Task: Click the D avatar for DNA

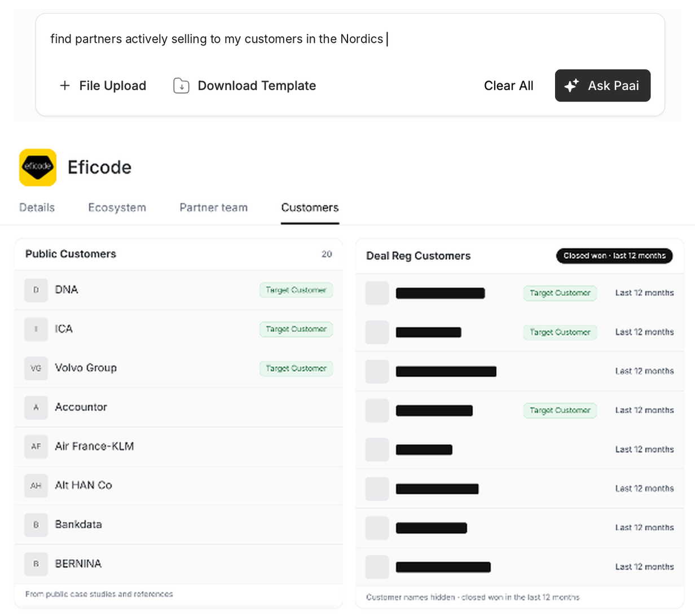Action: pyautogui.click(x=36, y=290)
